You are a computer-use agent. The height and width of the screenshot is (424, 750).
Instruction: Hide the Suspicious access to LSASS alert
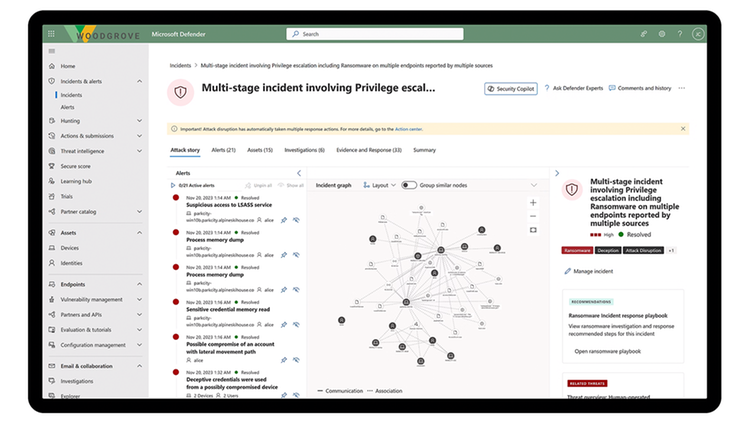point(296,220)
